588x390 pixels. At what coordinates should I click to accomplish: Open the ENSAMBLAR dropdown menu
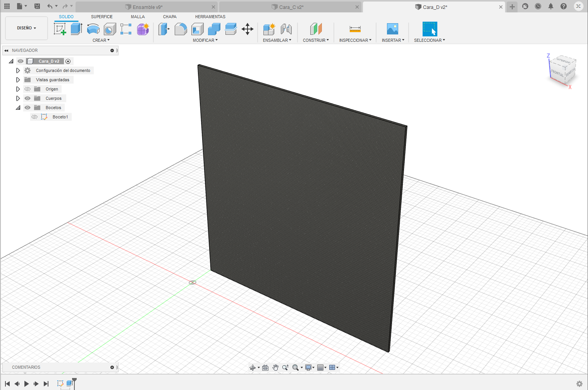point(277,40)
